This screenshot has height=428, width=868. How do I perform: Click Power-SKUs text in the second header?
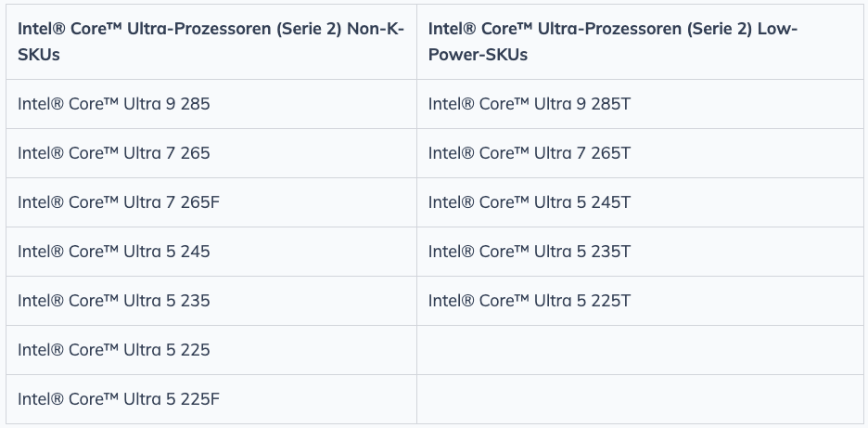coord(478,55)
